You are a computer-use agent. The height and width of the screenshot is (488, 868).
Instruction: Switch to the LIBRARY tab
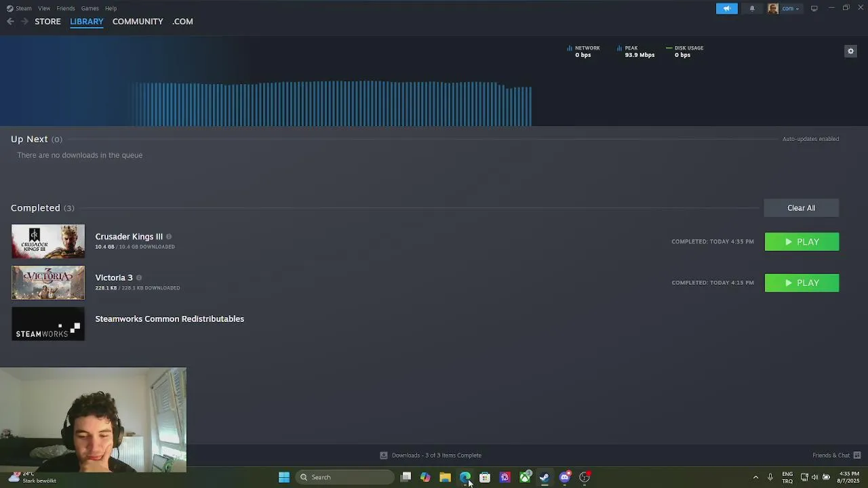pos(87,22)
